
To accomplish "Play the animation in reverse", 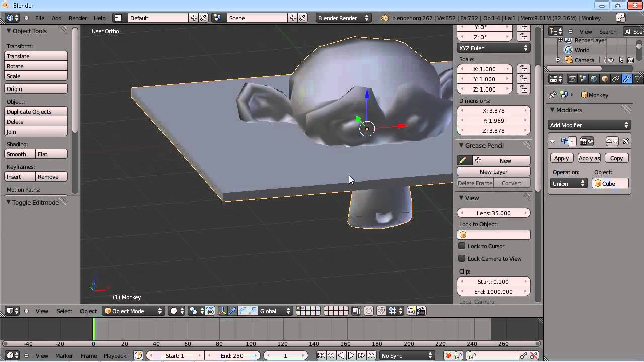I will coord(341,356).
